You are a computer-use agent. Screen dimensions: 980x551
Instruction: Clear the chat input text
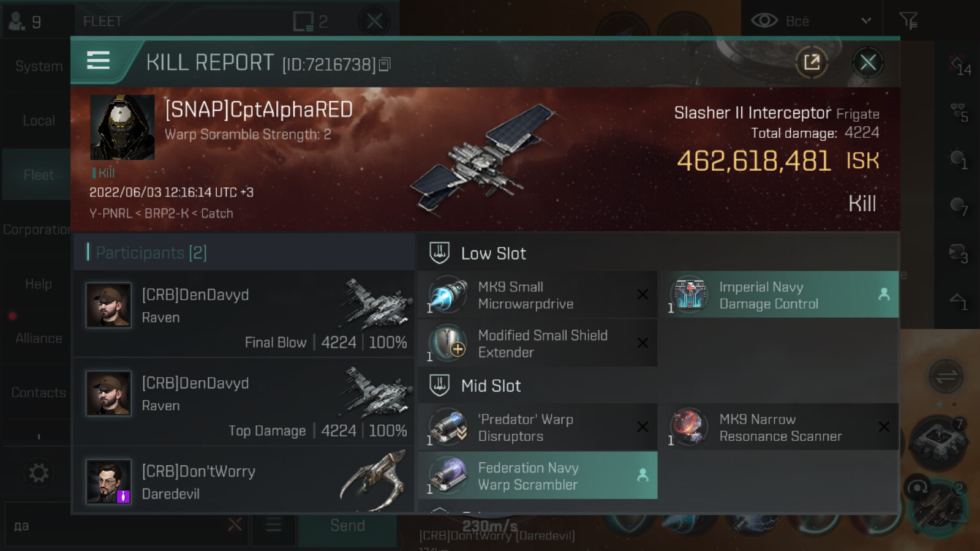pos(235,525)
